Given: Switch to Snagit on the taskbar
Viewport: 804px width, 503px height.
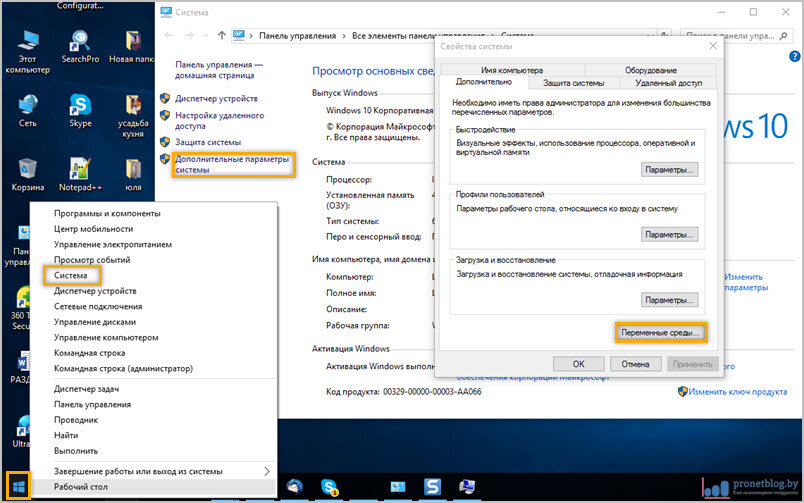Looking at the screenshot, I should click(x=432, y=486).
